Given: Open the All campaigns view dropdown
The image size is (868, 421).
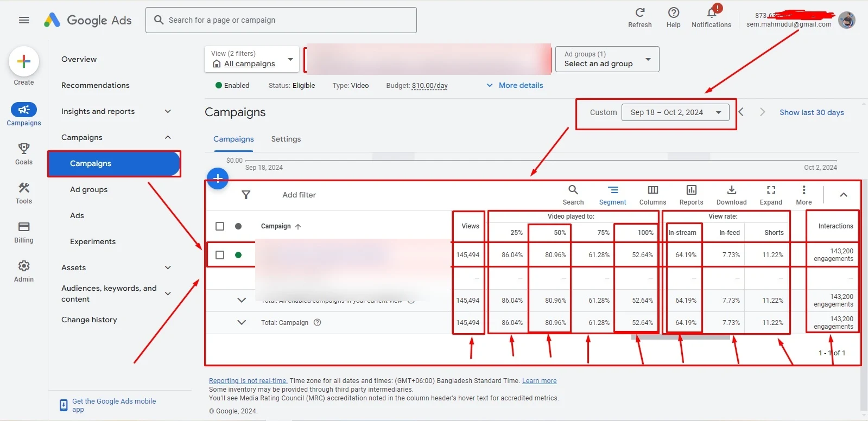Looking at the screenshot, I should coord(252,59).
